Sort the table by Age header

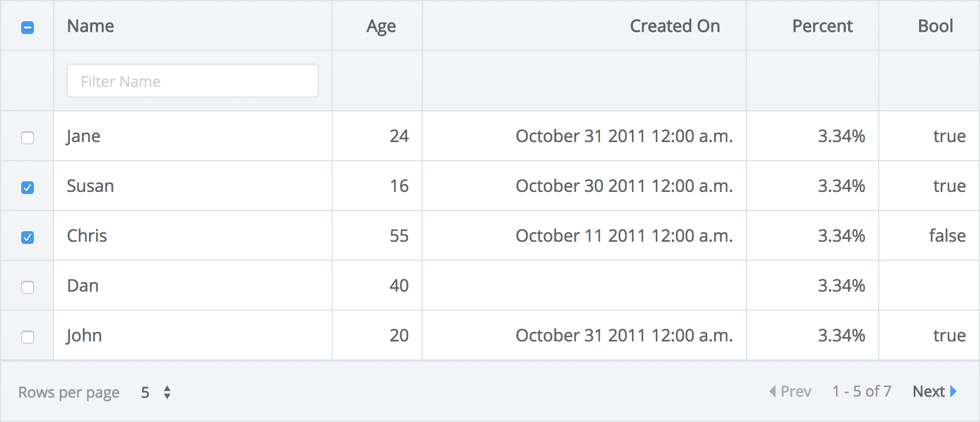pyautogui.click(x=381, y=26)
